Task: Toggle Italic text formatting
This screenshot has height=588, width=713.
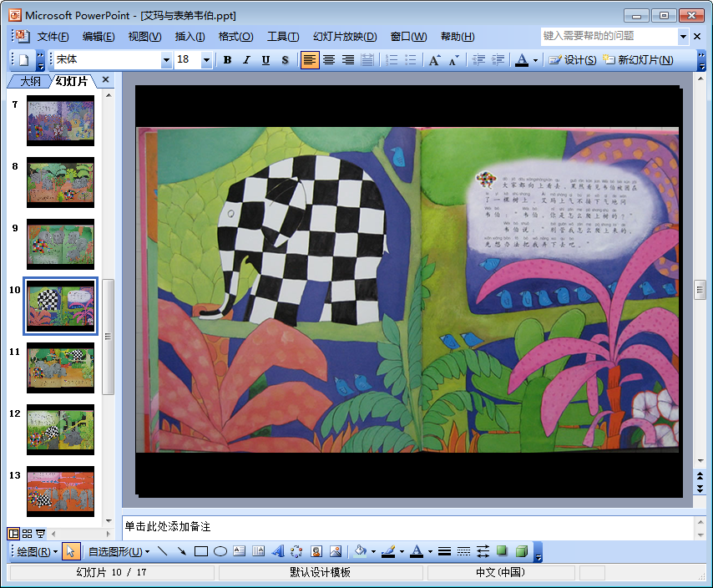Action: (246, 60)
